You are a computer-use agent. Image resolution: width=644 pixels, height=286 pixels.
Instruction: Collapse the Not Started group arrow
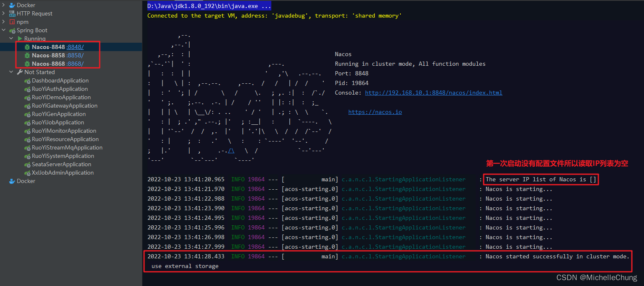(x=11, y=72)
